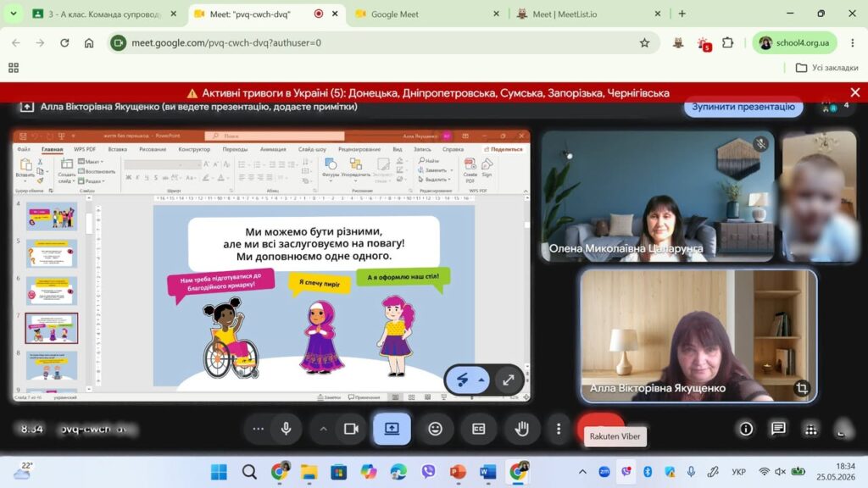868x488 pixels.
Task: Open the tab search dropdown arrow
Action: (x=13, y=14)
